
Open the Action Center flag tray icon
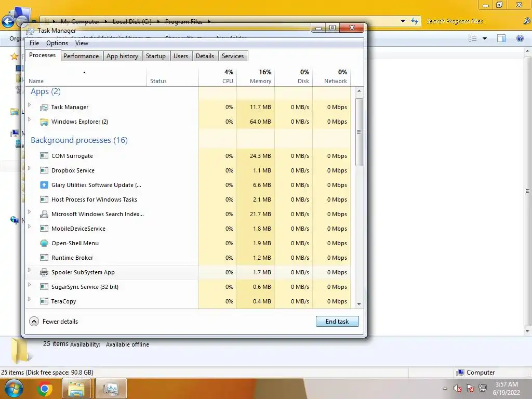coord(470,388)
